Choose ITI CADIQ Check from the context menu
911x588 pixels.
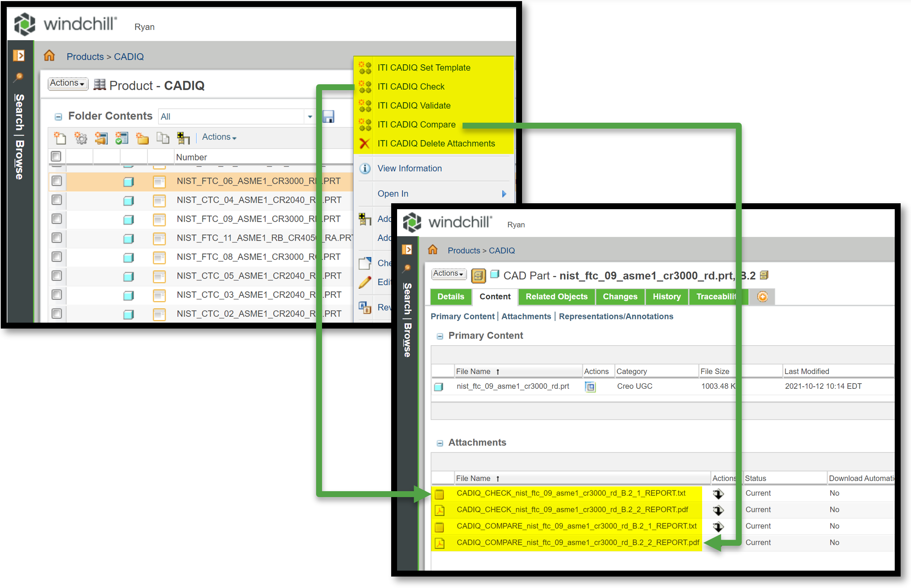[x=411, y=87]
